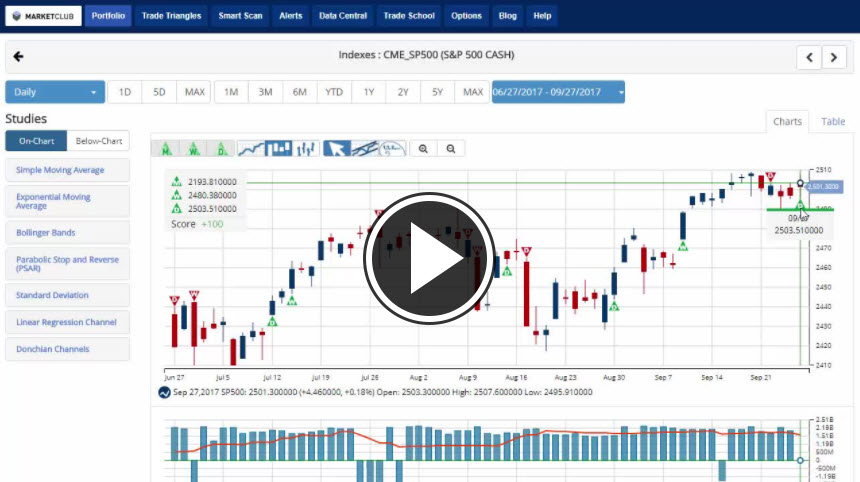Open the Daily interval dropdown
The image size is (860, 482).
(55, 92)
